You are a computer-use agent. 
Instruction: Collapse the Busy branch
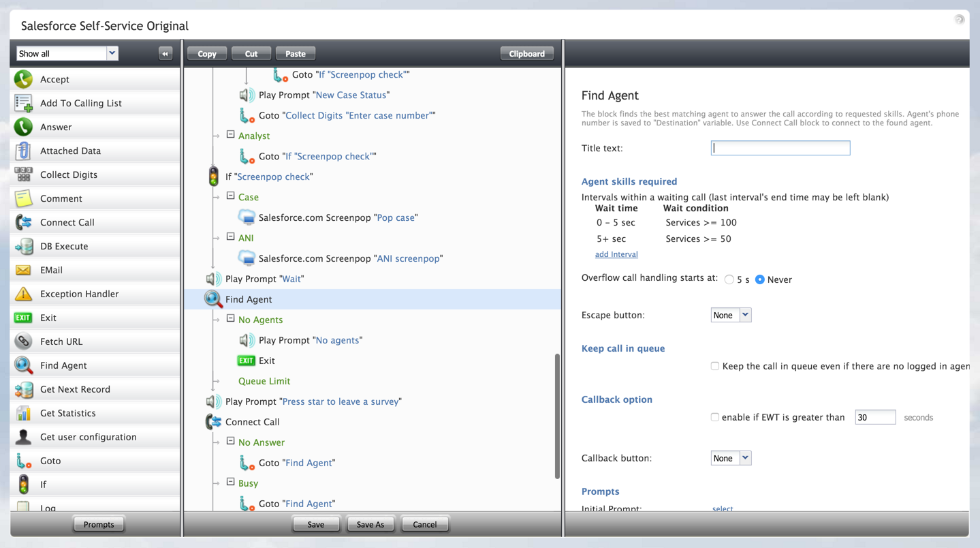click(x=231, y=483)
